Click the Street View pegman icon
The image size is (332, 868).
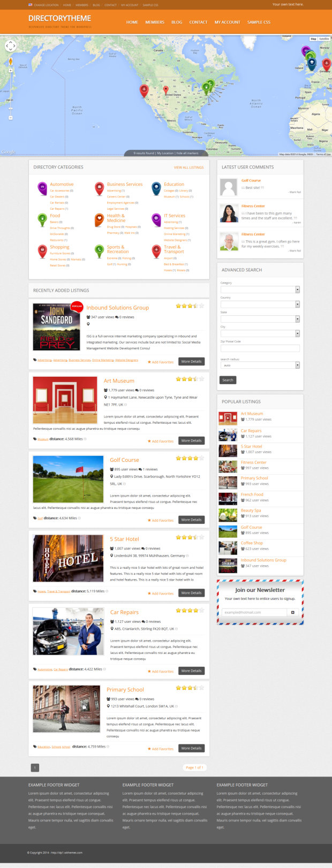pyautogui.click(x=10, y=62)
